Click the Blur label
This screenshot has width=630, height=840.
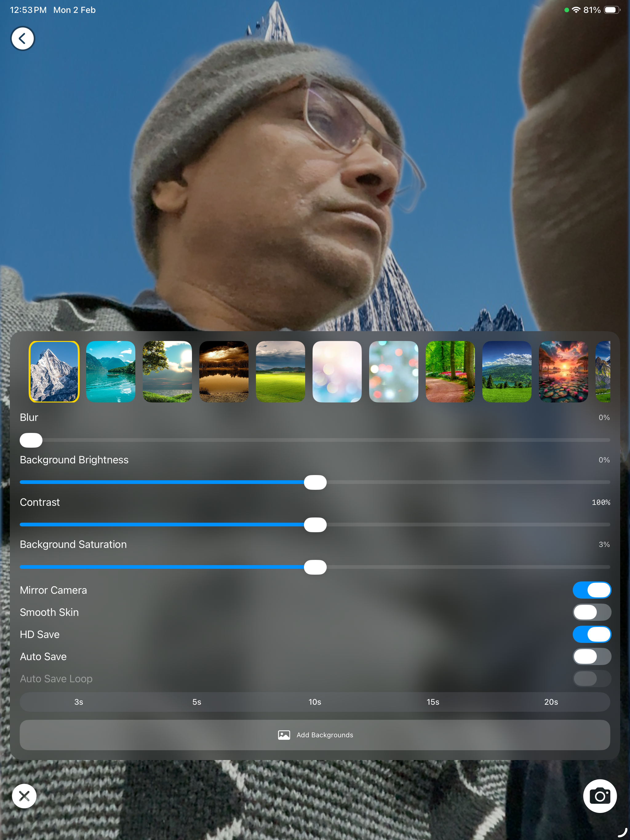[29, 417]
